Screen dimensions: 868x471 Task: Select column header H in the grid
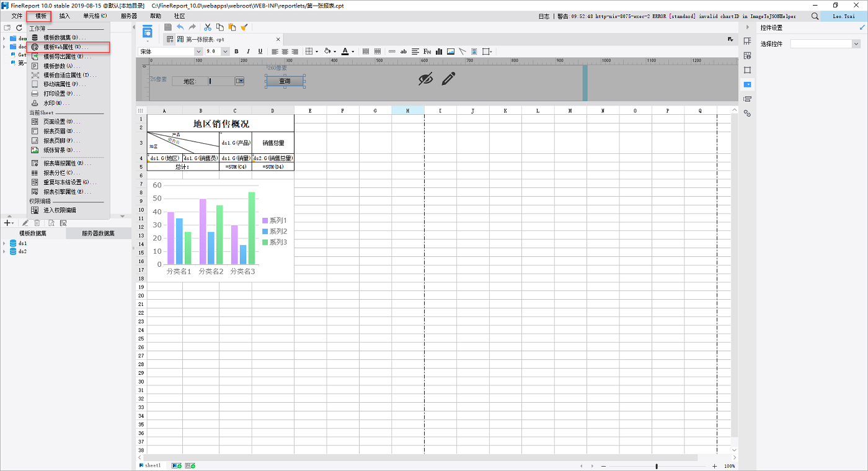(408, 110)
